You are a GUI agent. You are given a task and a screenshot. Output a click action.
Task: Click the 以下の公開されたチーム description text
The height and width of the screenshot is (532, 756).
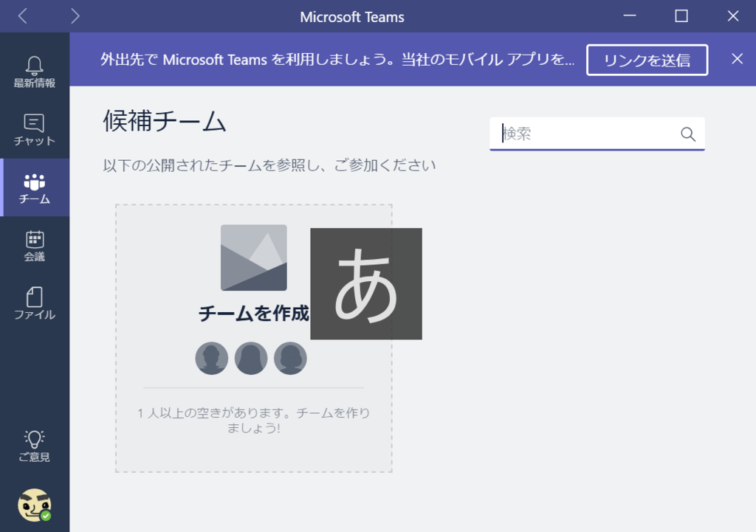(269, 165)
